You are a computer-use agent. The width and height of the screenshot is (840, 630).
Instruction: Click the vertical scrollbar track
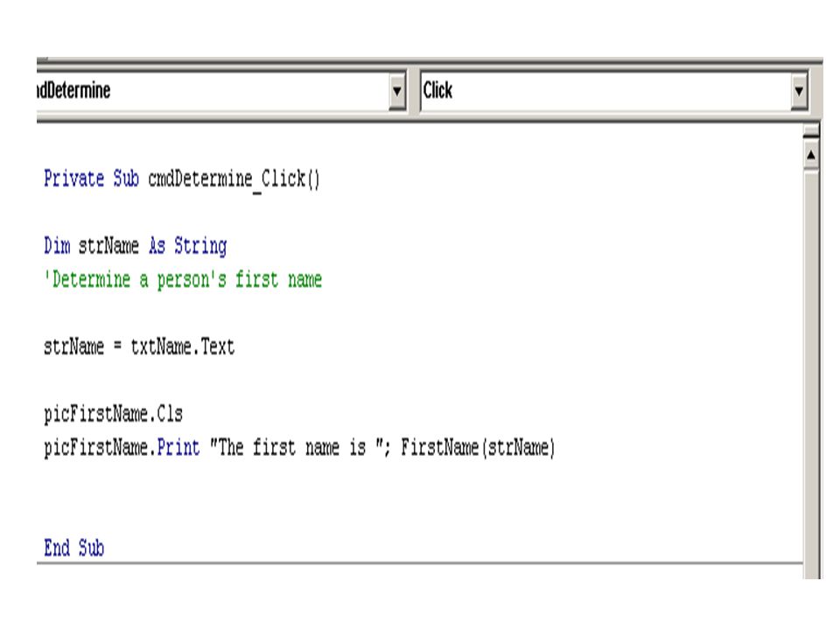pyautogui.click(x=811, y=375)
